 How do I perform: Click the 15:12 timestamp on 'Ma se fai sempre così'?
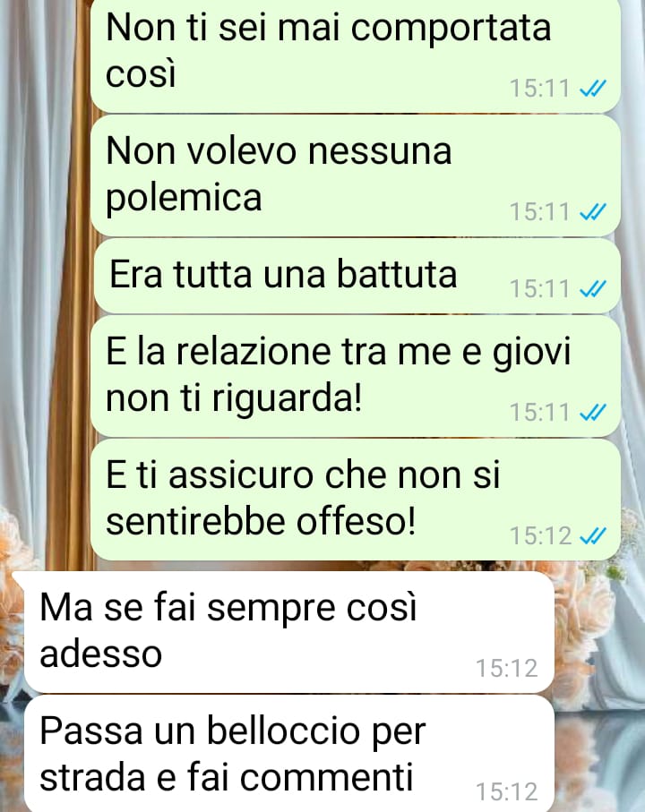[x=507, y=669]
